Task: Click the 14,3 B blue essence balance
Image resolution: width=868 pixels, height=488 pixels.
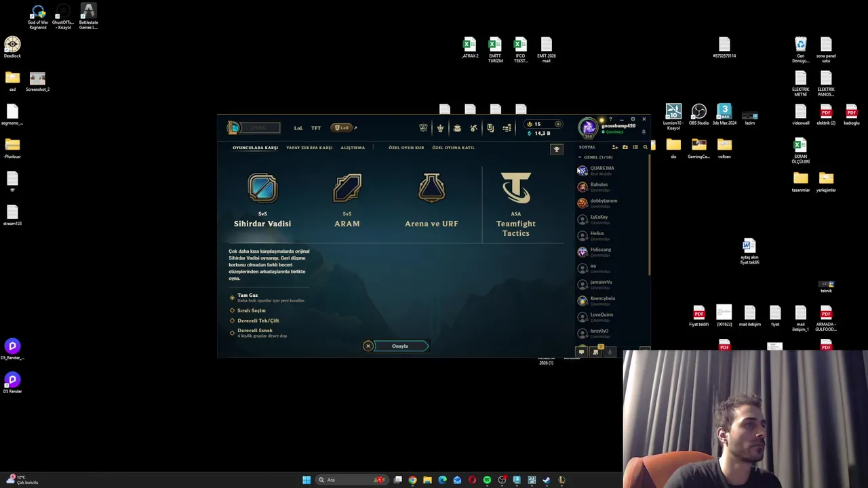Action: (x=539, y=133)
